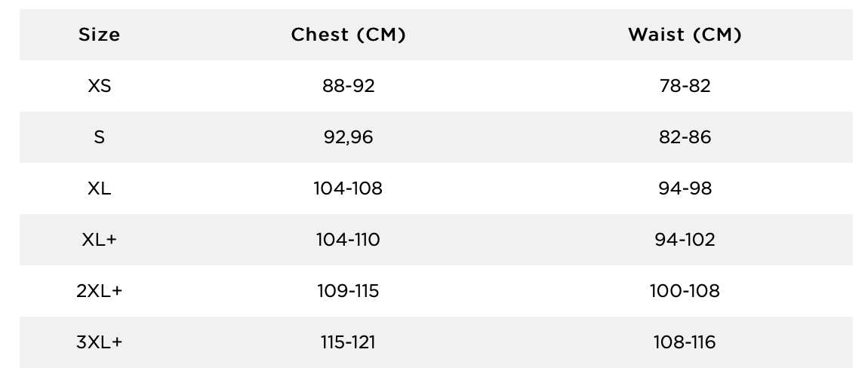Viewport: 868px width, 383px height.
Task: Click chest value 104-108
Action: pos(348,188)
